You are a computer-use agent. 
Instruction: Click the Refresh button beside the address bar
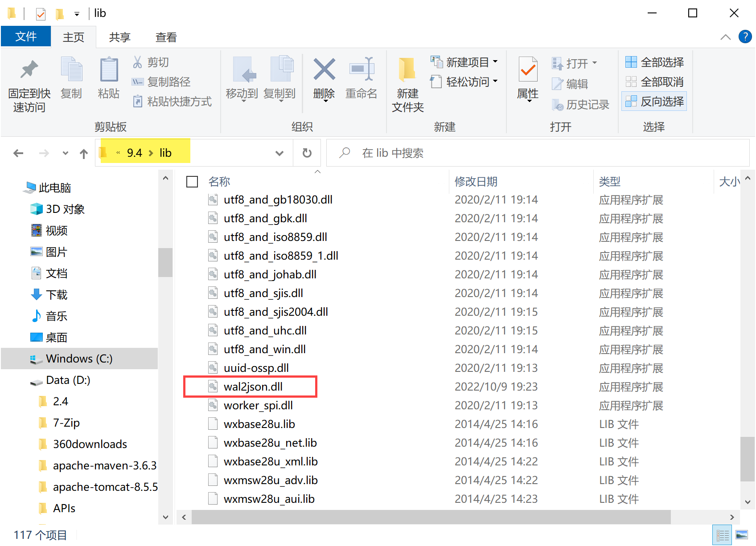307,153
